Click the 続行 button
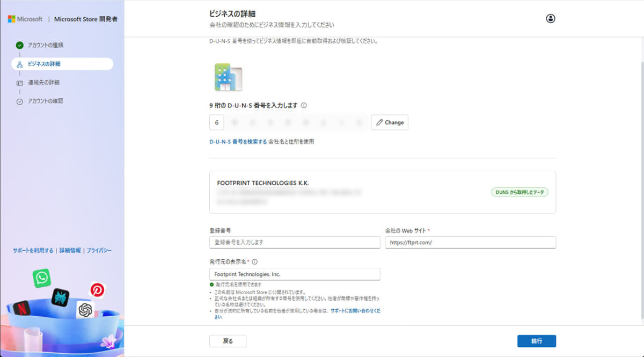Screen dimensions: 644x357 pyautogui.click(x=537, y=341)
